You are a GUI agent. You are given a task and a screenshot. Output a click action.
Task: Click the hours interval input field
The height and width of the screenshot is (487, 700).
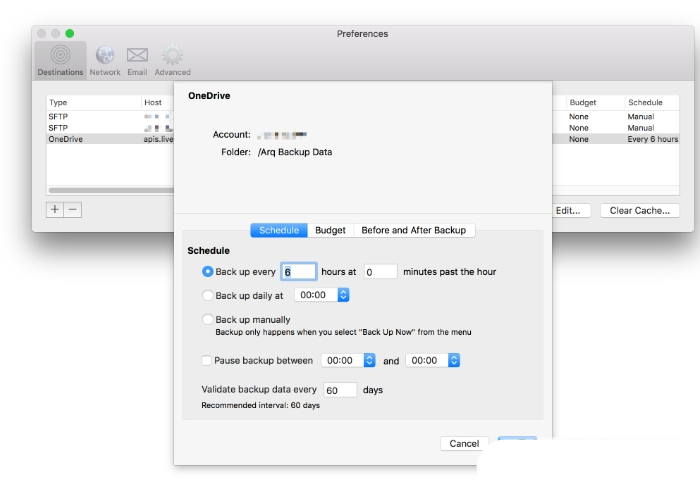(299, 271)
